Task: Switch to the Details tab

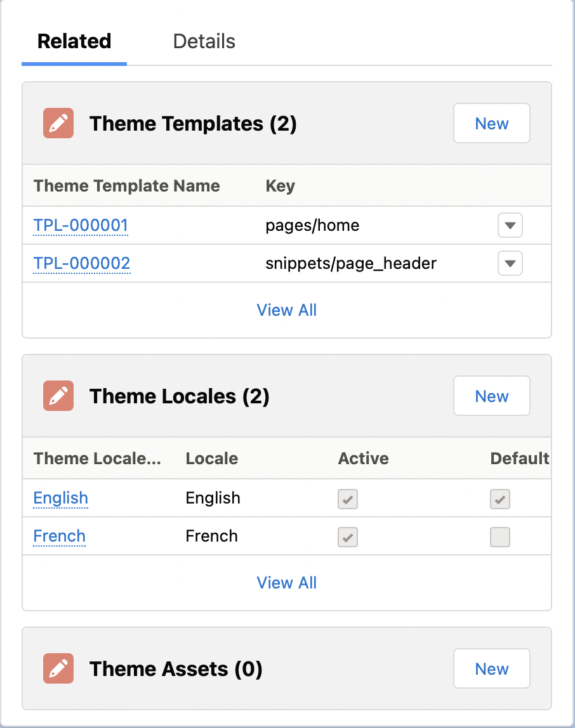Action: 204,41
